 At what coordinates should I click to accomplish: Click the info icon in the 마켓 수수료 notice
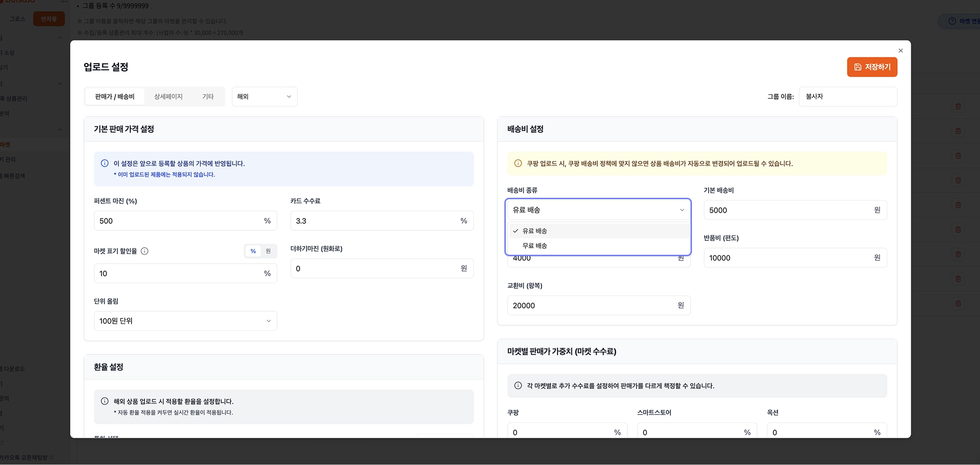(518, 386)
